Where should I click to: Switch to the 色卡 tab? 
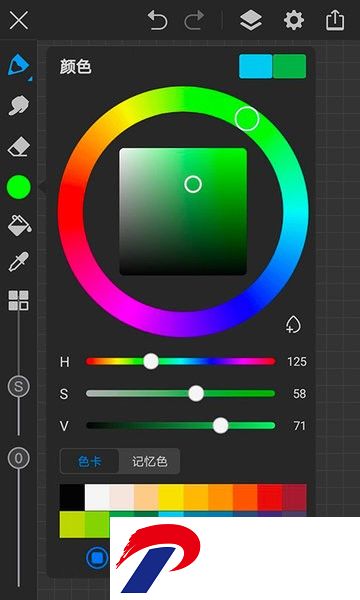pos(90,461)
